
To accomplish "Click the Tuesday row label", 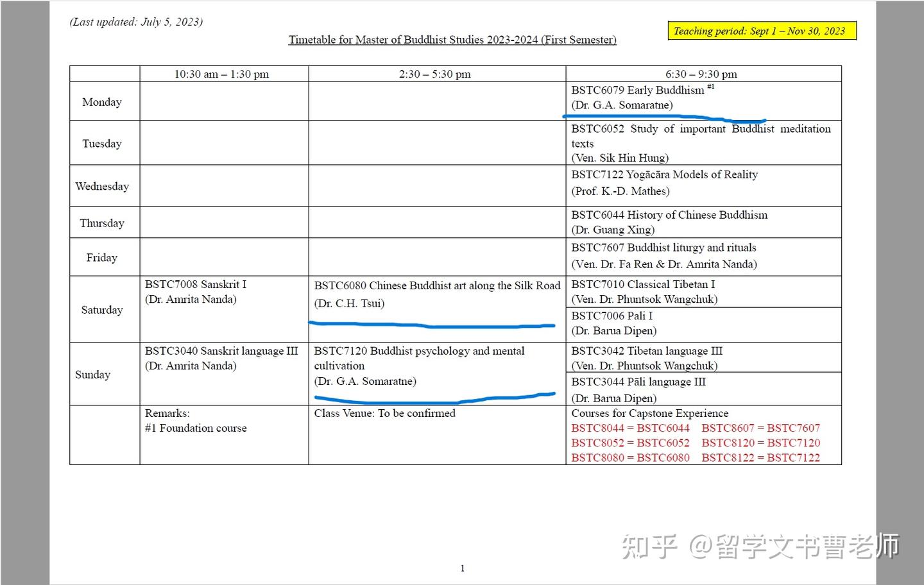I will coord(101,143).
